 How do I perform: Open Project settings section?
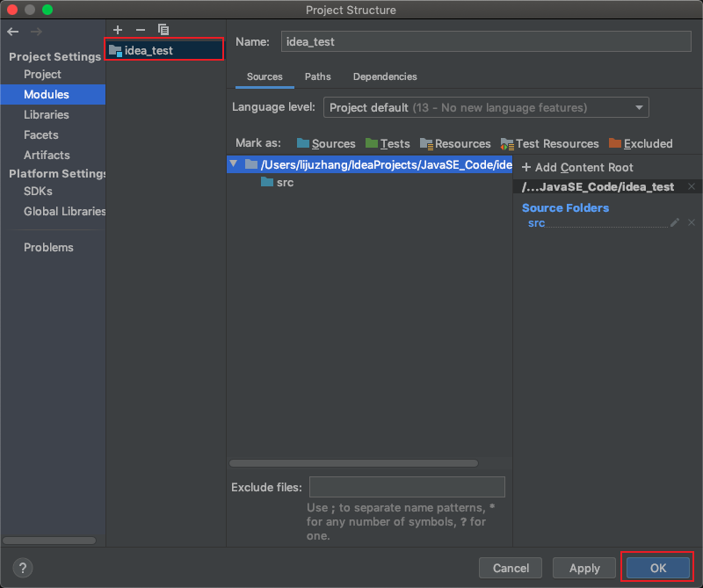(42, 74)
